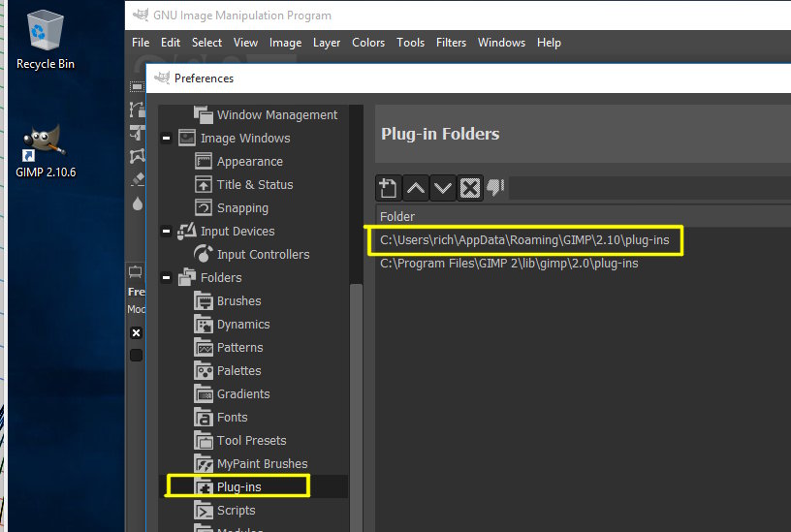The height and width of the screenshot is (532, 791).
Task: Open the Filters menu
Action: [x=451, y=43]
